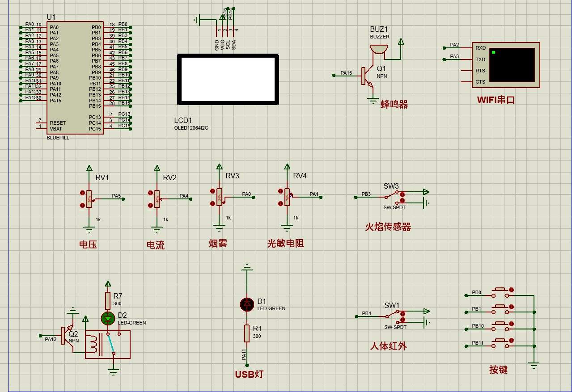Select potentiometer RV4 body

287,197
